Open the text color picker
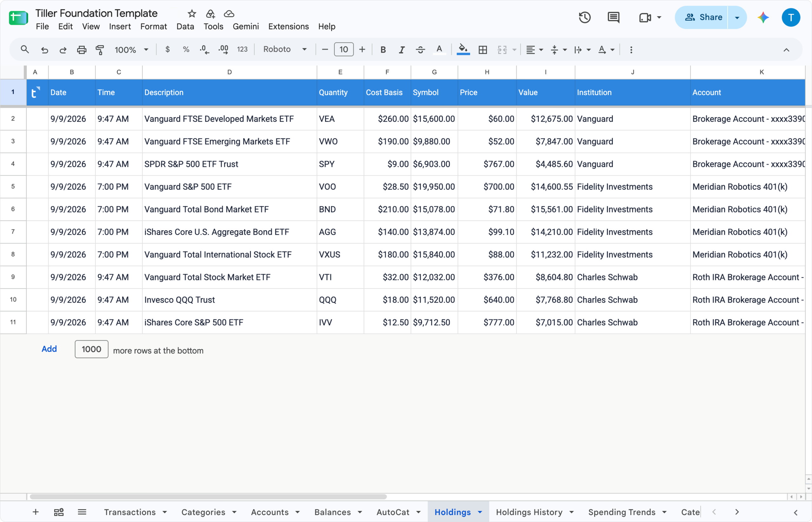 pyautogui.click(x=439, y=50)
